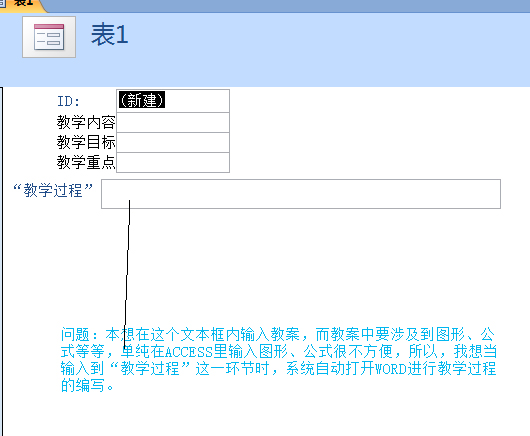Focus the 教学重点 input field
The width and height of the screenshot is (530, 436).
[173, 163]
